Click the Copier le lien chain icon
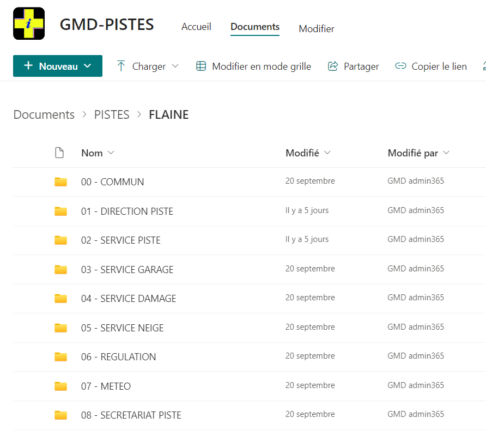486x448 pixels. pos(400,66)
